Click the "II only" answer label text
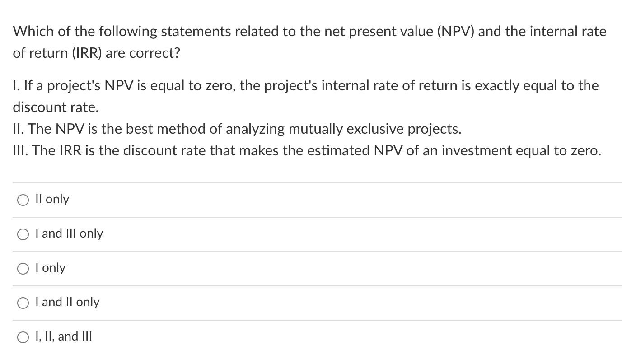The image size is (636, 364). pyautogui.click(x=52, y=199)
